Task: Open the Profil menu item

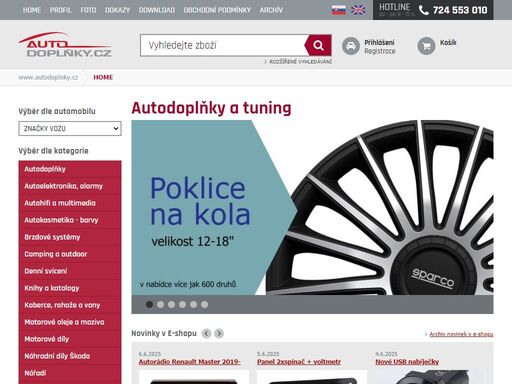Action: pos(61,10)
